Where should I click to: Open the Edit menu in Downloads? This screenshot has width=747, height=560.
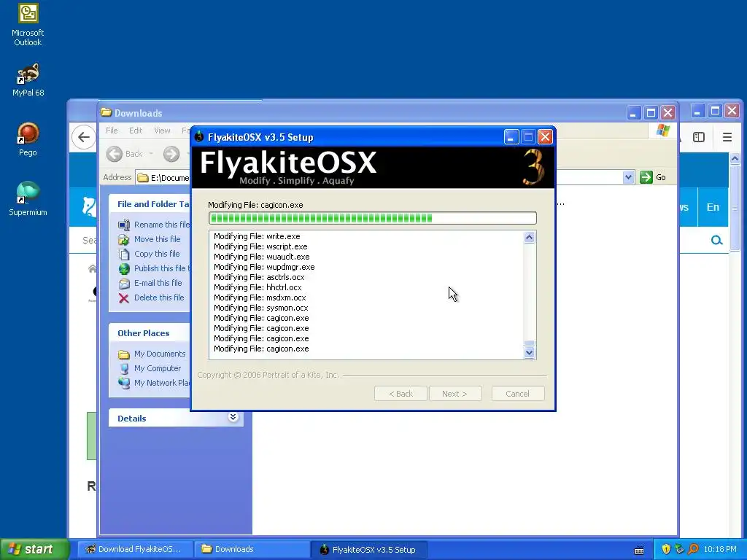click(x=136, y=131)
